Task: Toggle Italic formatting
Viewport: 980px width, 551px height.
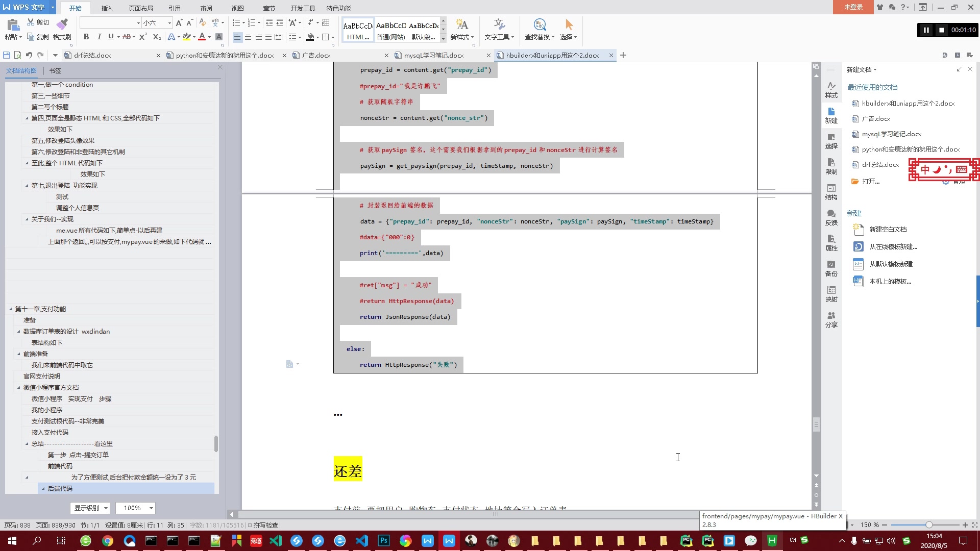Action: pyautogui.click(x=99, y=37)
